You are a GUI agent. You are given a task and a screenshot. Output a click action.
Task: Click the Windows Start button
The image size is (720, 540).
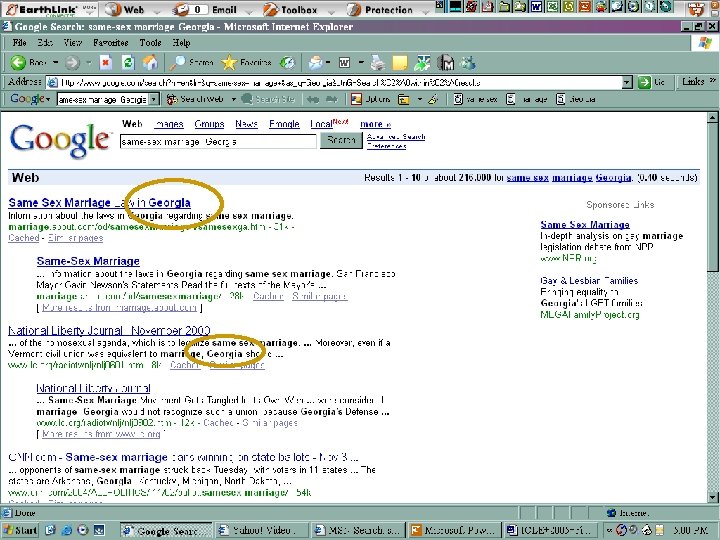tap(20, 530)
